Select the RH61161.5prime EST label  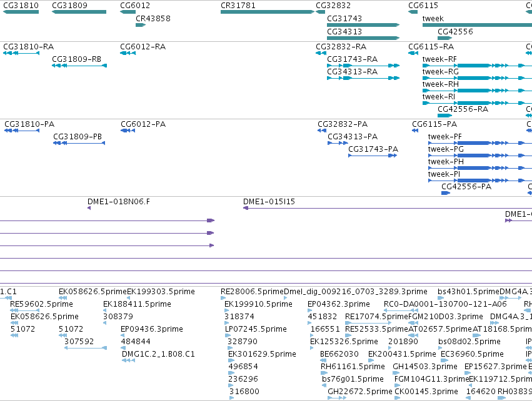click(353, 367)
